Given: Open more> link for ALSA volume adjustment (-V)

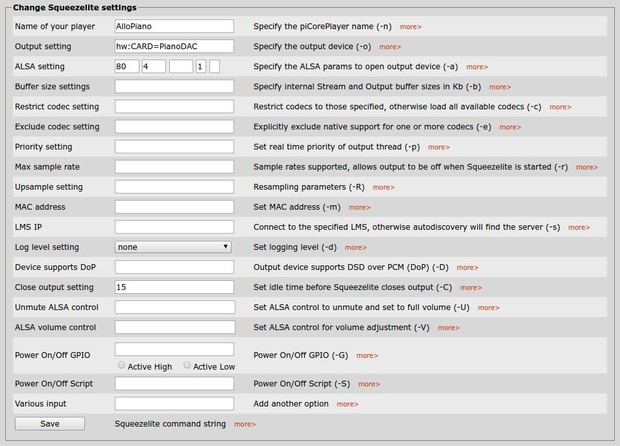Looking at the screenshot, I should pos(448,328).
